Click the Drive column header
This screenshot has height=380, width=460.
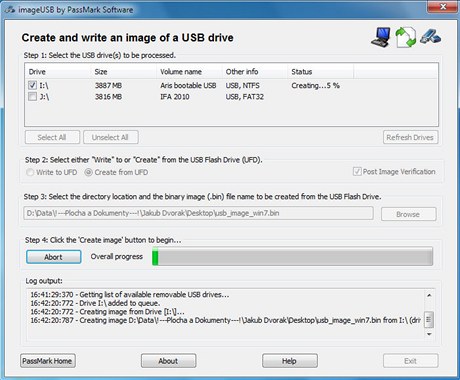point(57,72)
